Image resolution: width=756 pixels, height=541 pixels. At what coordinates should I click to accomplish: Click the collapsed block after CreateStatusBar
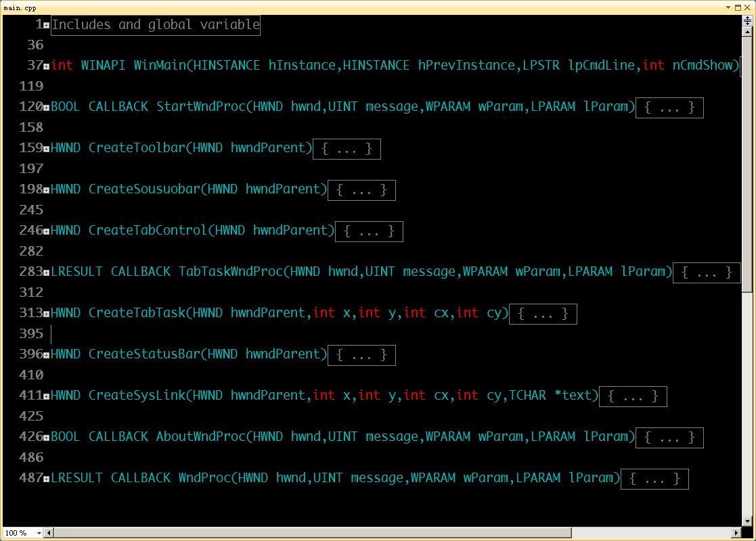coord(361,355)
